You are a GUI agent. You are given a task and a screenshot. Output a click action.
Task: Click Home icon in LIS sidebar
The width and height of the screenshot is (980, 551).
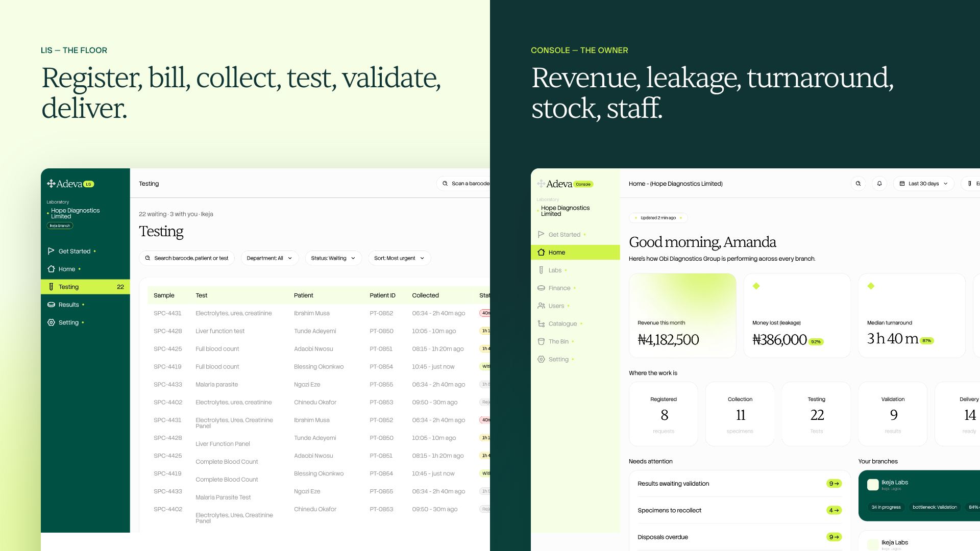pos(51,269)
